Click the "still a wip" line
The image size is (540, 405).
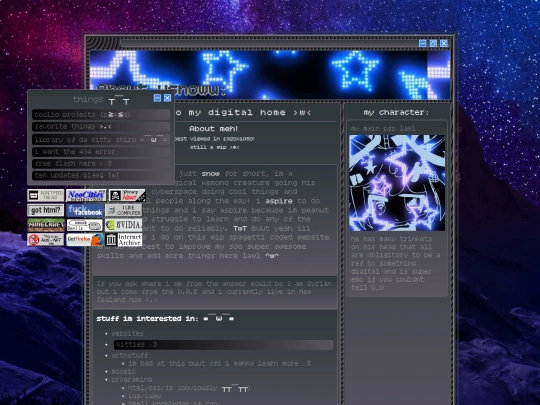click(215, 147)
